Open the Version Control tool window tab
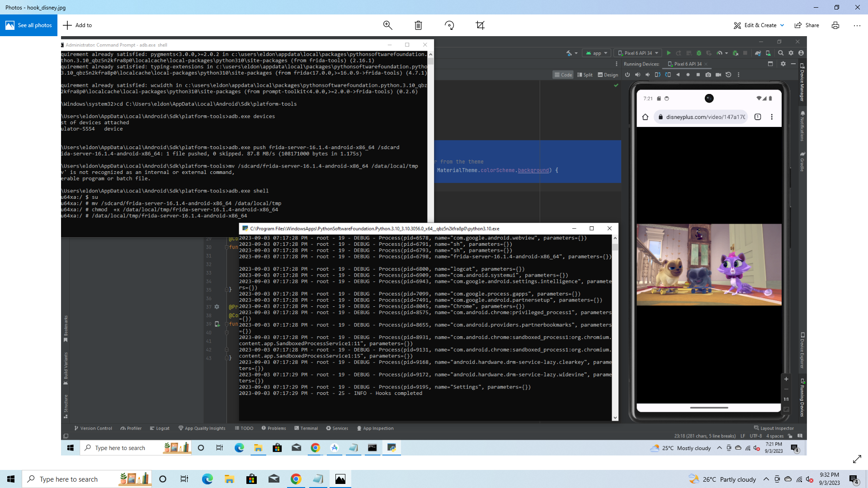This screenshot has width=868, height=488. coord(93,428)
